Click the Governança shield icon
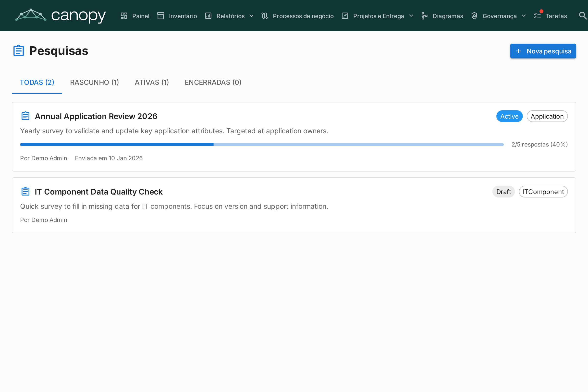The image size is (588, 392). coord(474,16)
